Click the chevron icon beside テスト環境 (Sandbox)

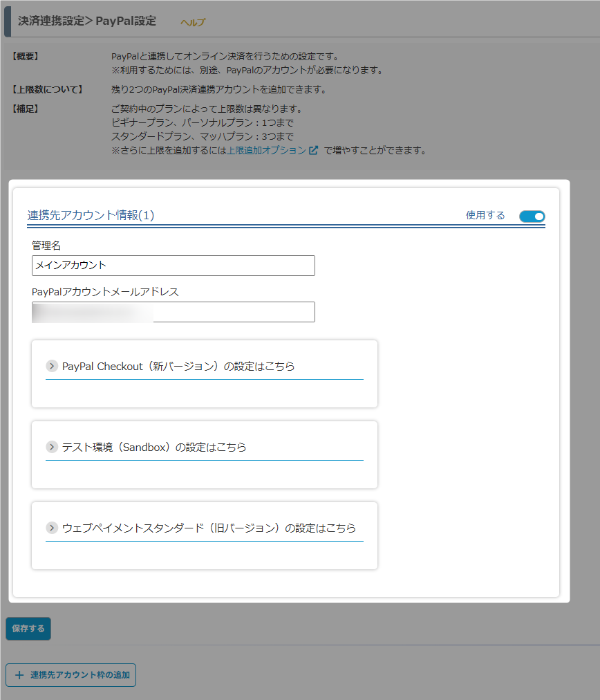click(52, 447)
